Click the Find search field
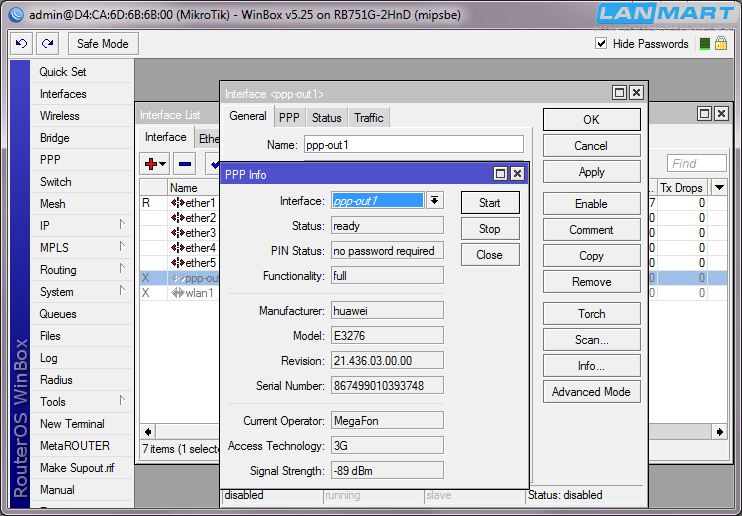This screenshot has width=742, height=516. 697,163
